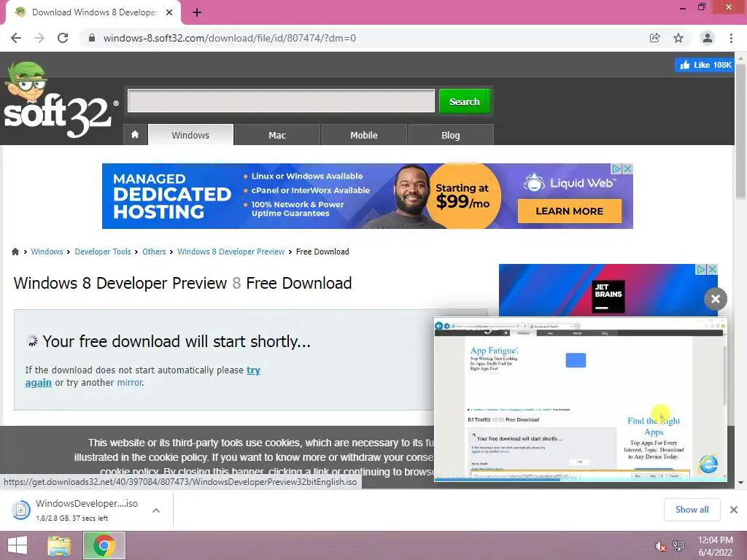Open Chrome three-dot menu
The height and width of the screenshot is (560, 747).
[x=731, y=38]
